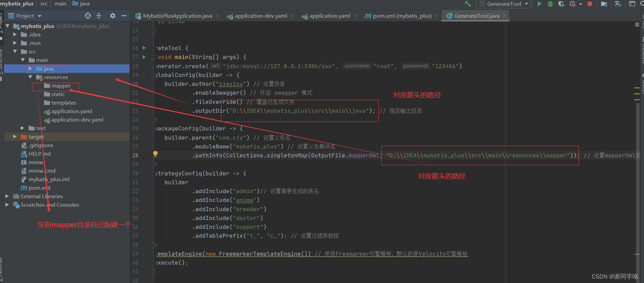Expand the .idea folder
This screenshot has width=644, height=283.
(x=15, y=34)
